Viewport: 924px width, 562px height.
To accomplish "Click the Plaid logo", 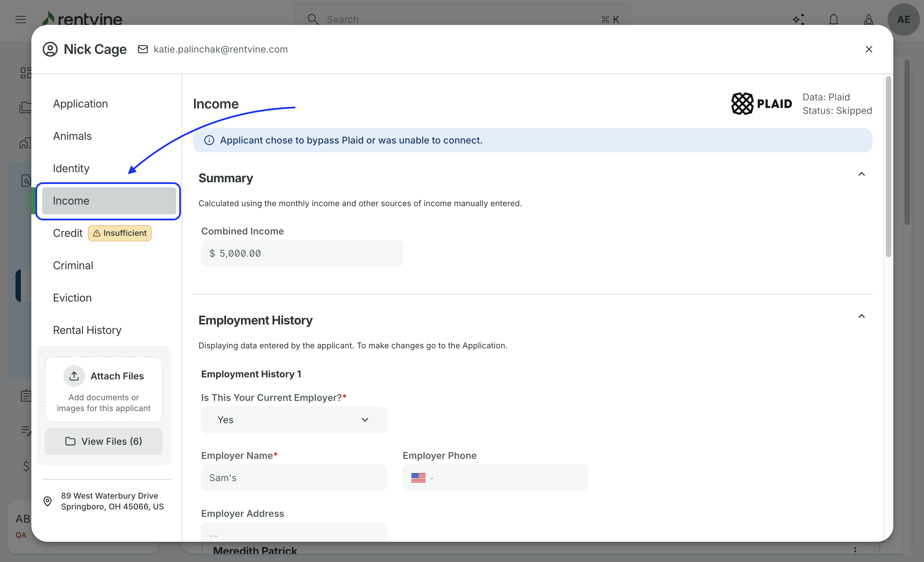I will coord(761,103).
